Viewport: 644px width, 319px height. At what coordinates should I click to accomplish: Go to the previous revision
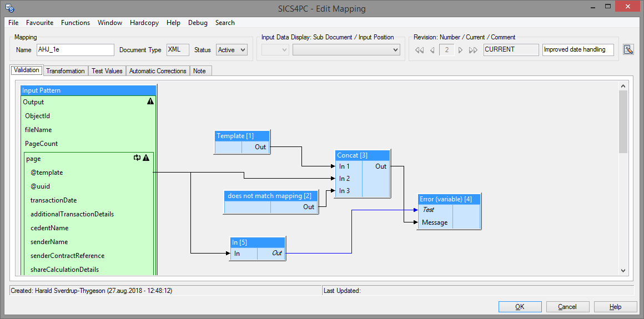tap(432, 50)
